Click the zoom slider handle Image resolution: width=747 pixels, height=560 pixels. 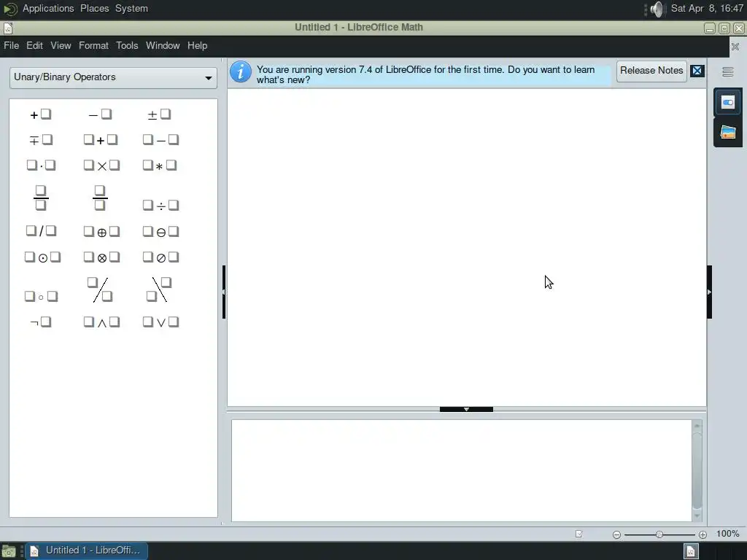[659, 534]
